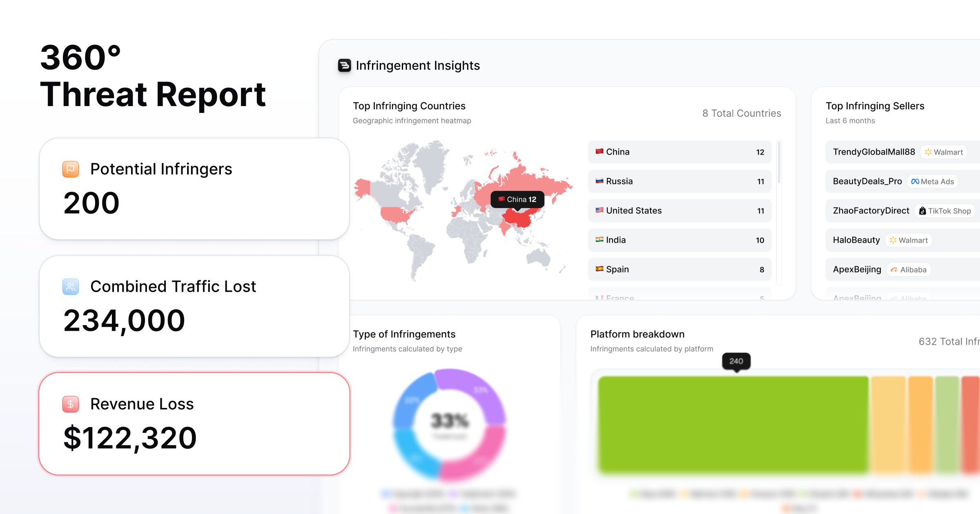
Task: Select the Russia row in countries list
Action: [679, 182]
